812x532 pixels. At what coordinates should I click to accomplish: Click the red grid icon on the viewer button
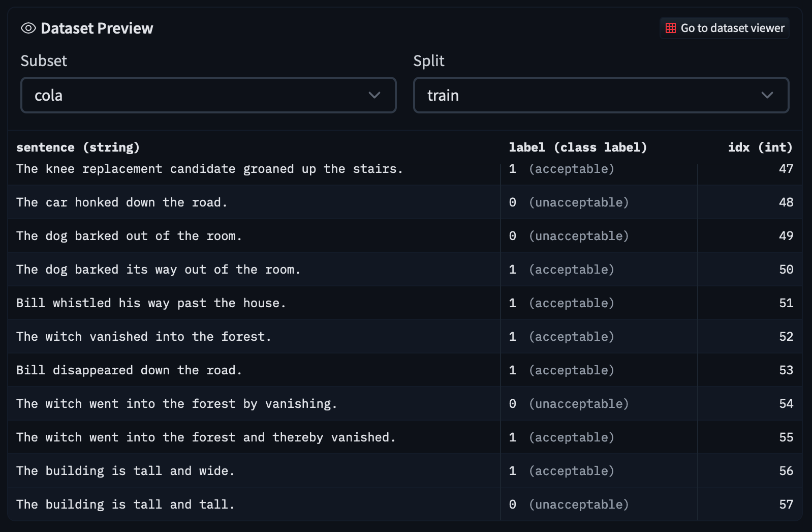coord(670,28)
